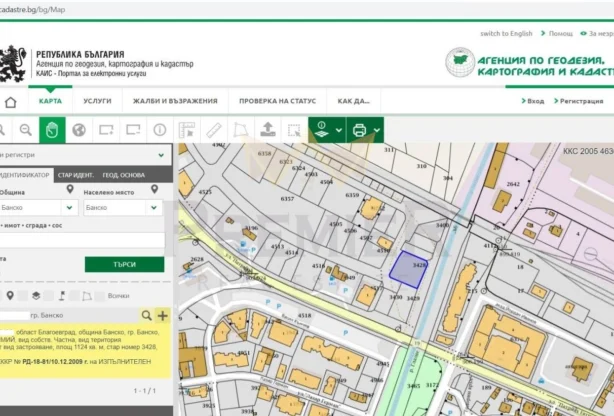Toggle the Всички filter checkbox
The width and height of the screenshot is (614, 416).
[x=98, y=296]
